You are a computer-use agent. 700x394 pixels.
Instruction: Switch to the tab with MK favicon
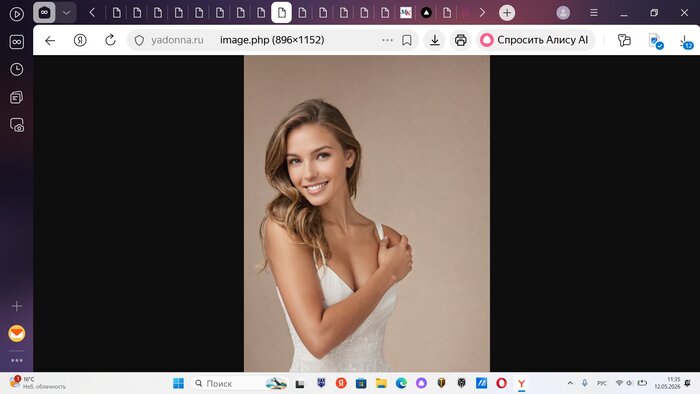[x=406, y=13]
